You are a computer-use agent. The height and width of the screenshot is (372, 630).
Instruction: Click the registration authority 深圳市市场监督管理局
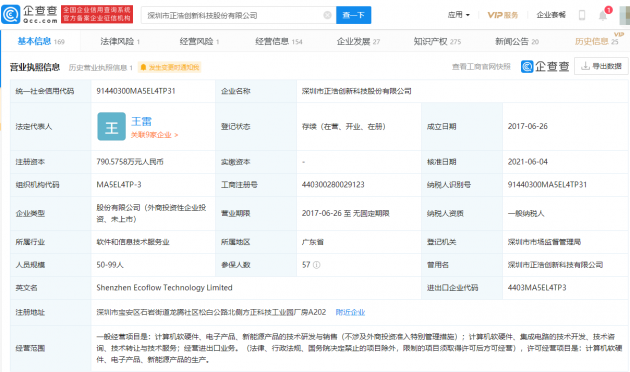pyautogui.click(x=544, y=242)
